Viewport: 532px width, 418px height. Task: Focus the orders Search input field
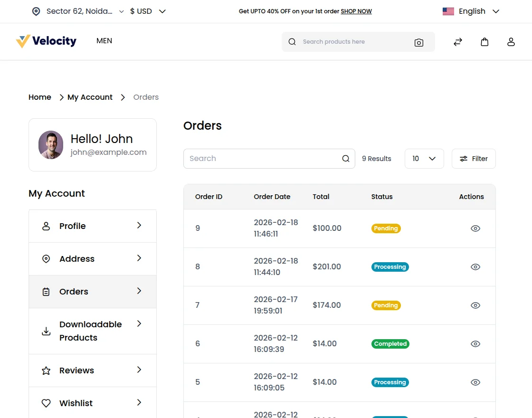[x=261, y=159]
